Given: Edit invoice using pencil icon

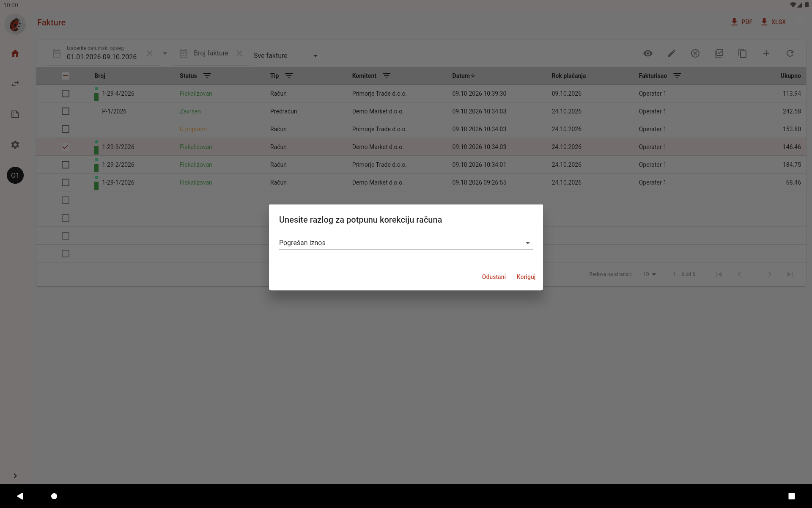Looking at the screenshot, I should pos(672,53).
